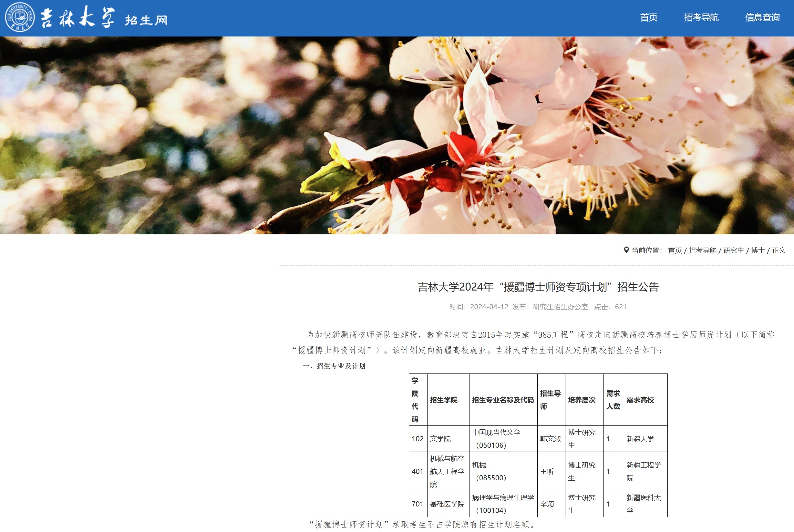Image resolution: width=794 pixels, height=532 pixels.
Task: Click the 招生导师 table header
Action: pyautogui.click(x=551, y=400)
